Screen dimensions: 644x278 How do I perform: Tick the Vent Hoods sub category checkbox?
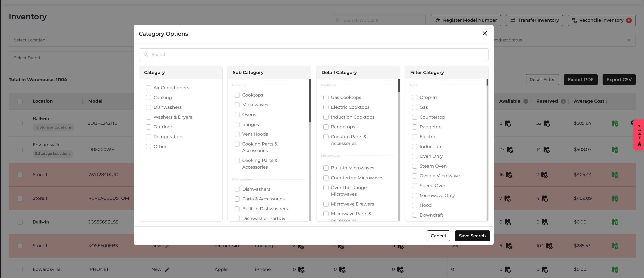tap(237, 134)
